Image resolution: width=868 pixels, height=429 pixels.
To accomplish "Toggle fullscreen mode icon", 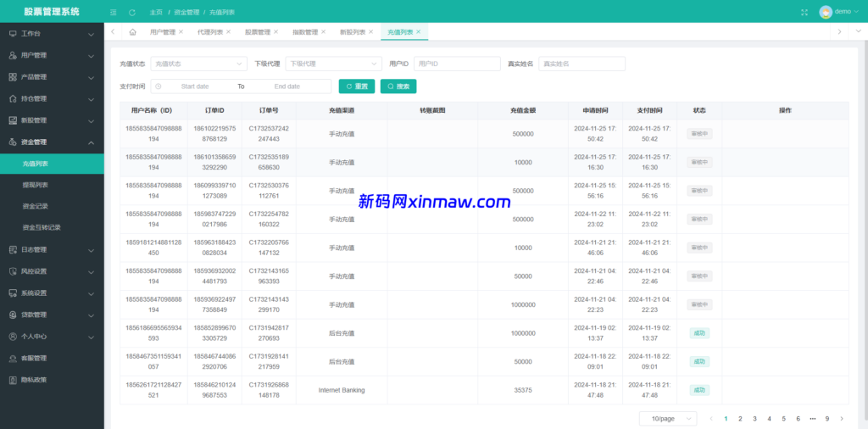I will 804,12.
